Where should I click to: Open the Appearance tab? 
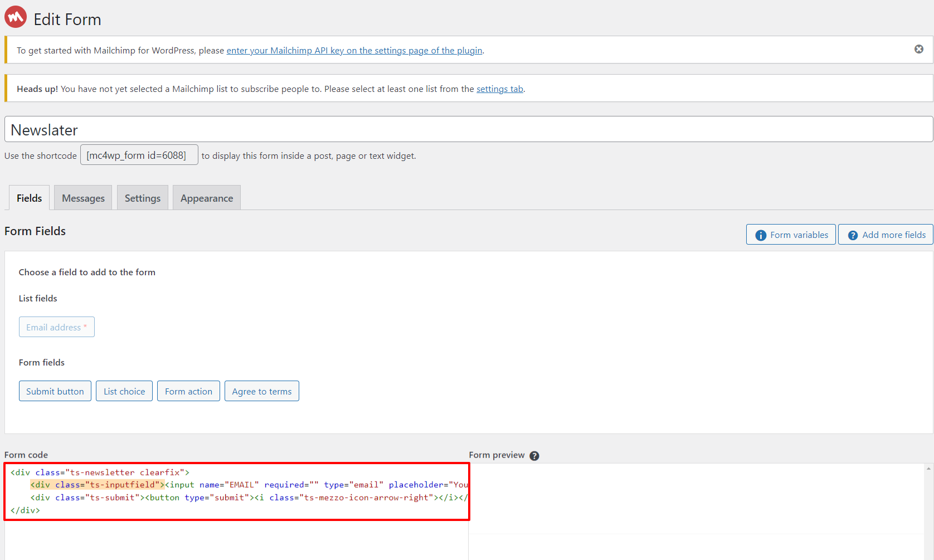coord(206,198)
